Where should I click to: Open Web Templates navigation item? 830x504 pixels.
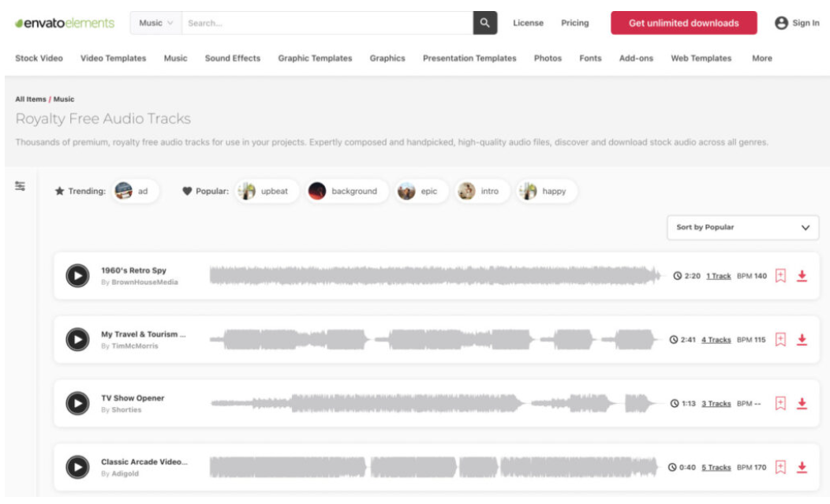[x=701, y=58]
